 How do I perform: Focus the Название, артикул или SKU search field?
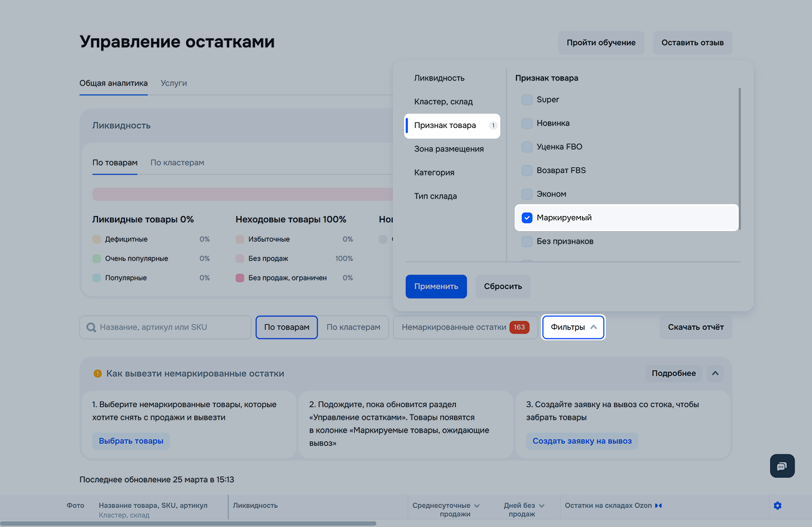tap(172, 327)
